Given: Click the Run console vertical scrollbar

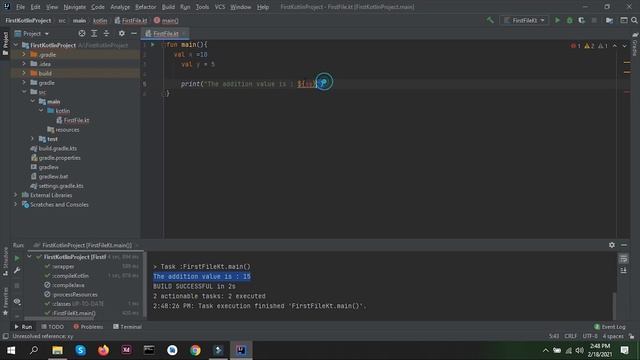Looking at the screenshot, I should coord(615,305).
